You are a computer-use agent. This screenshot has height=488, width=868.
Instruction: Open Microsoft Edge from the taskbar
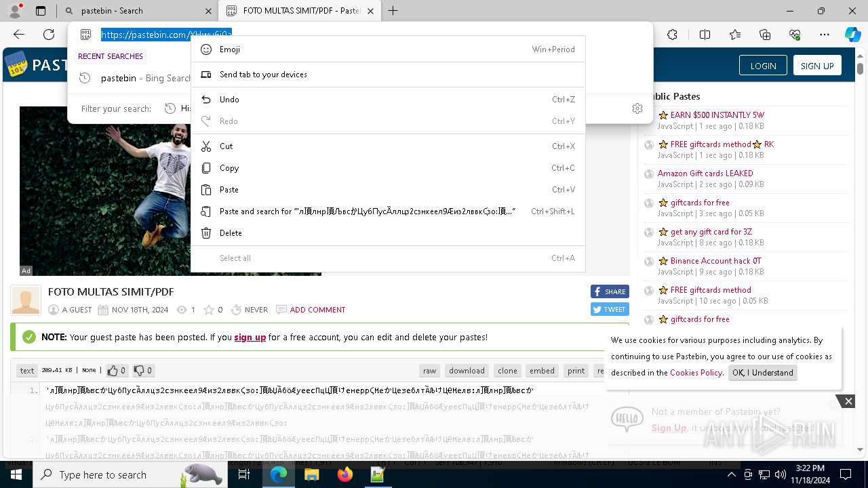click(x=279, y=474)
